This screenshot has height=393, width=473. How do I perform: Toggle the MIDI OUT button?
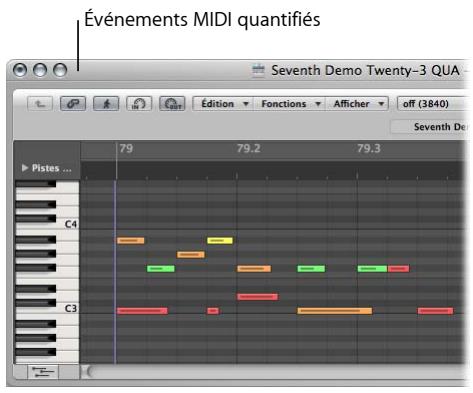coord(172,104)
